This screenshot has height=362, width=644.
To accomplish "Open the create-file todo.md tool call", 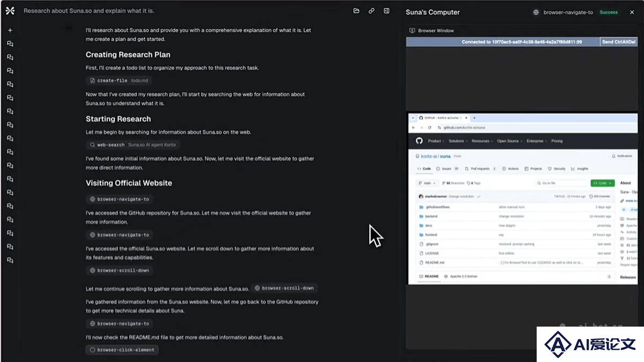I will (119, 80).
